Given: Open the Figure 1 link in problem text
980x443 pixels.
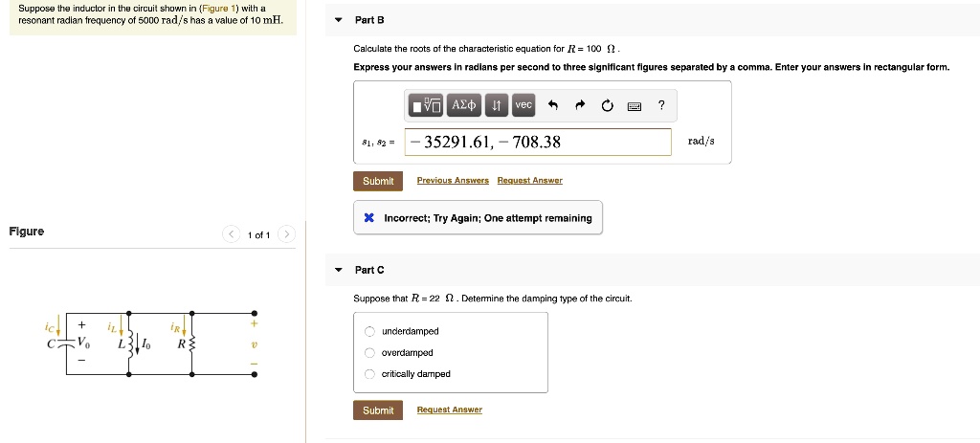Looking at the screenshot, I should (222, 8).
